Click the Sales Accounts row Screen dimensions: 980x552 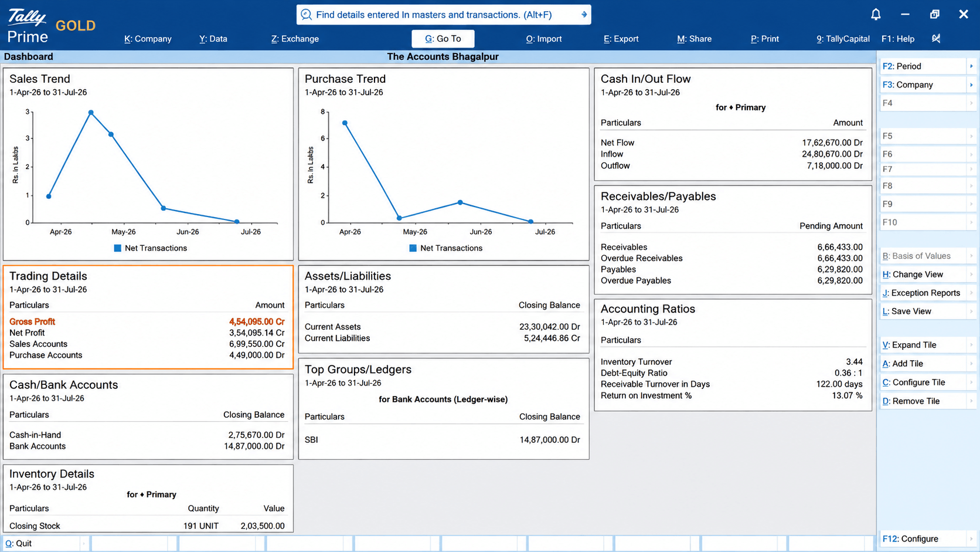[x=147, y=344]
